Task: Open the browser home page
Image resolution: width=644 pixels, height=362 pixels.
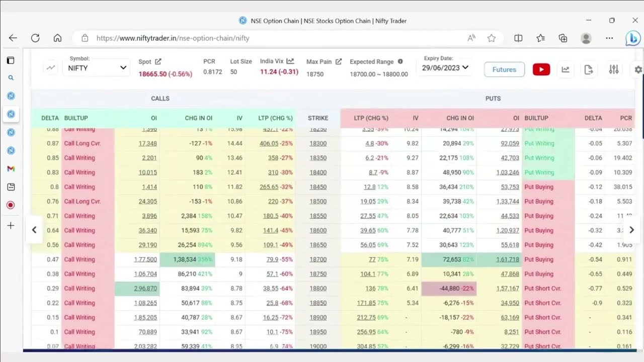Action: point(57,38)
